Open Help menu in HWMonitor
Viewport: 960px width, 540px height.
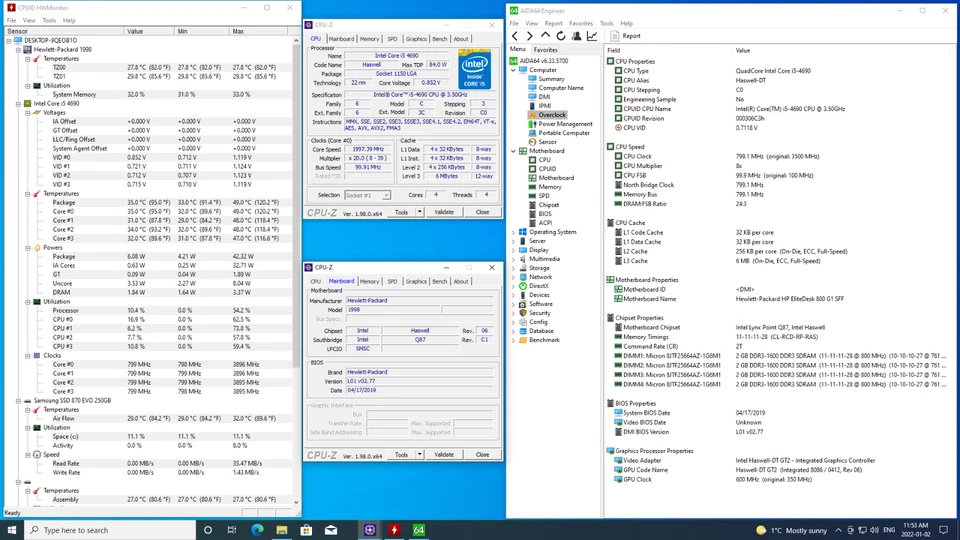(x=69, y=20)
